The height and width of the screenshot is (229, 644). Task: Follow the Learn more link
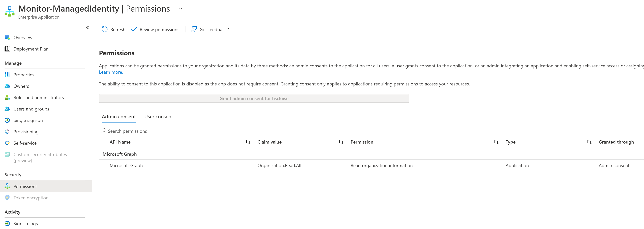[x=111, y=72]
